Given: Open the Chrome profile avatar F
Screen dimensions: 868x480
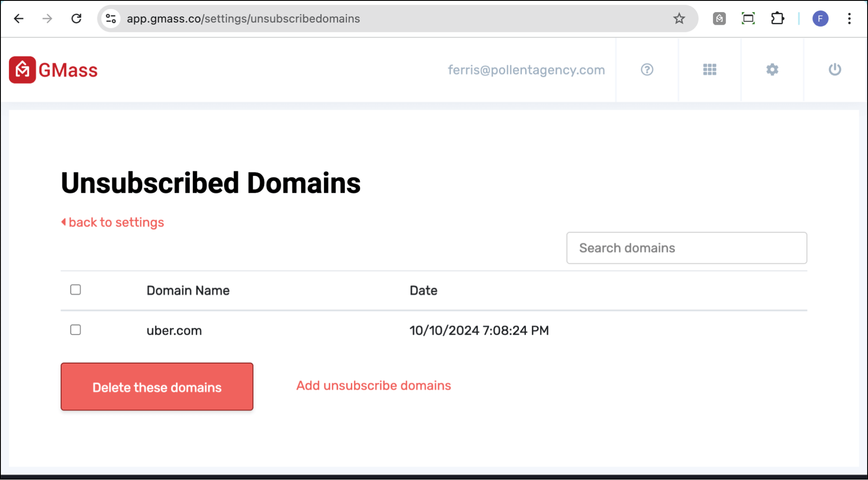Looking at the screenshot, I should click(820, 19).
